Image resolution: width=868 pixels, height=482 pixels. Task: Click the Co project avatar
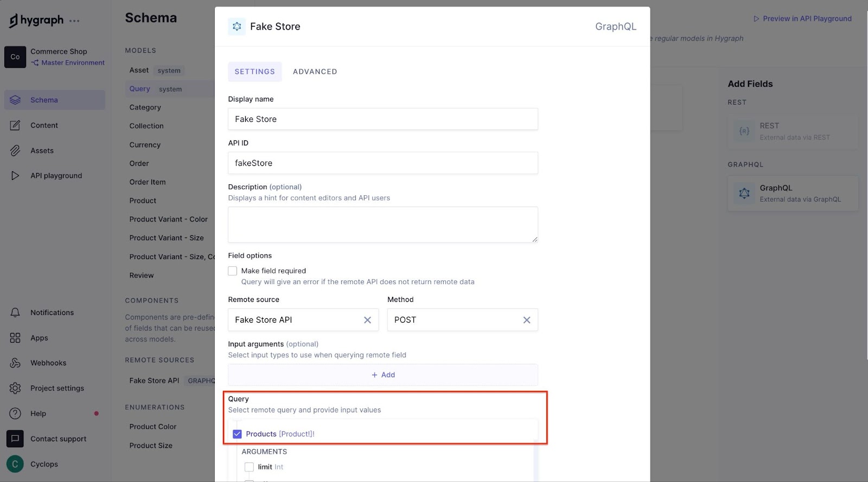[x=15, y=57]
